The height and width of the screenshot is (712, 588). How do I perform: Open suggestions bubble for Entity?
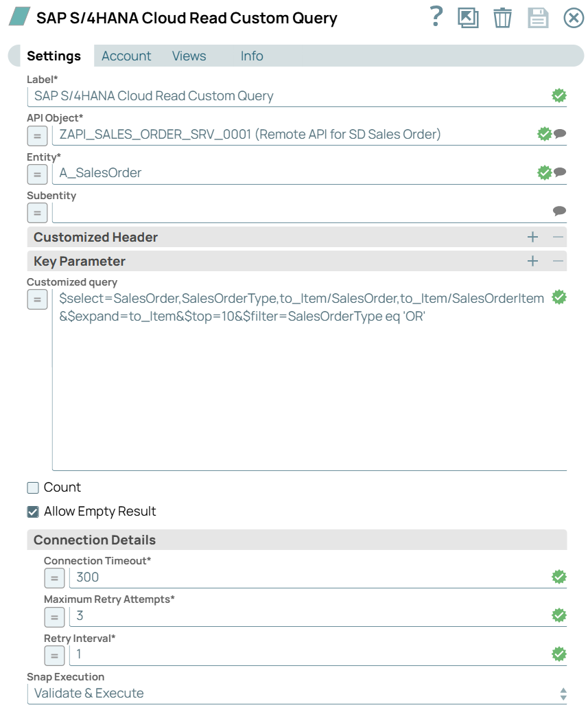pyautogui.click(x=560, y=172)
